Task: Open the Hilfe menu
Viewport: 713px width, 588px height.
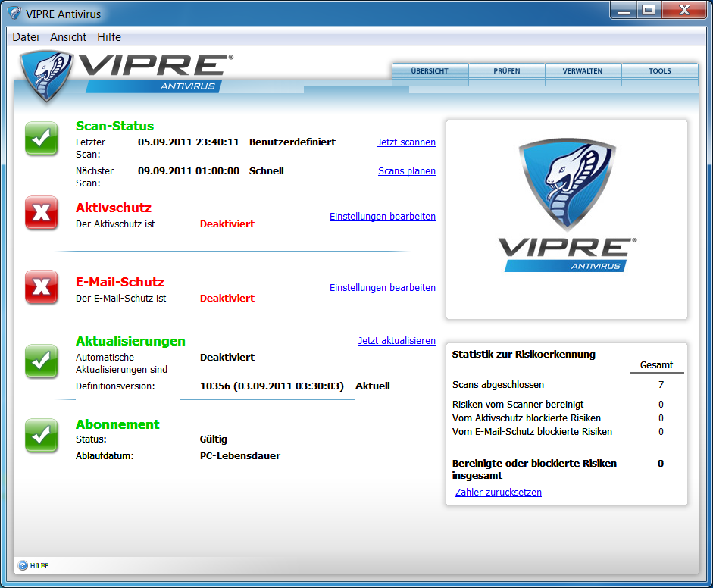Action: coord(109,37)
